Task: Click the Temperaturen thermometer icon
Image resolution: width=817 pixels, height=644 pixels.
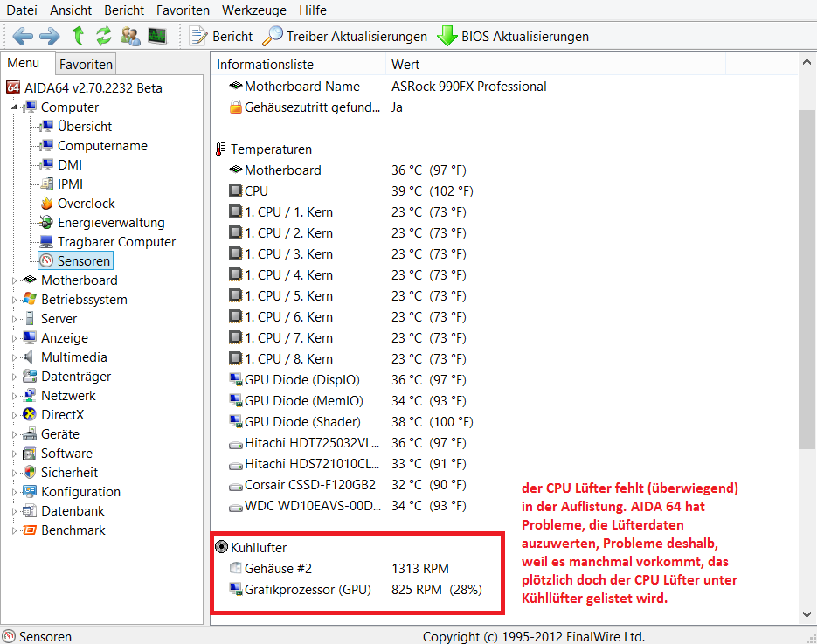Action: tap(221, 149)
